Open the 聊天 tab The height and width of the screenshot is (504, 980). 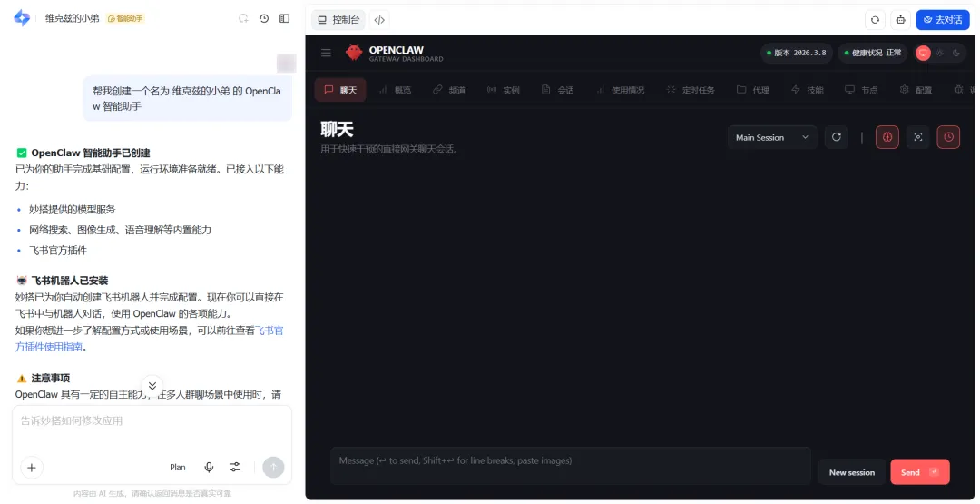340,90
